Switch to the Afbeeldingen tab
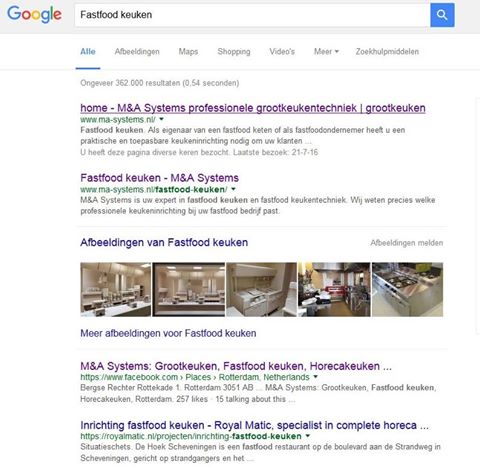The height and width of the screenshot is (476, 480). click(x=137, y=52)
